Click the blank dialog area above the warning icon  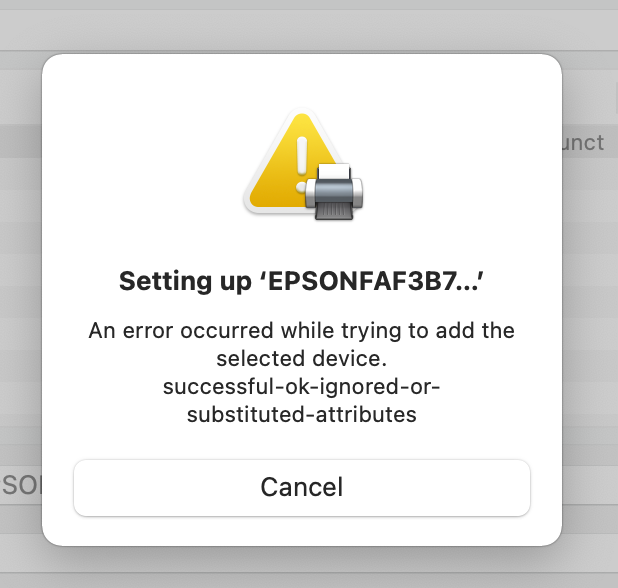[x=302, y=81]
